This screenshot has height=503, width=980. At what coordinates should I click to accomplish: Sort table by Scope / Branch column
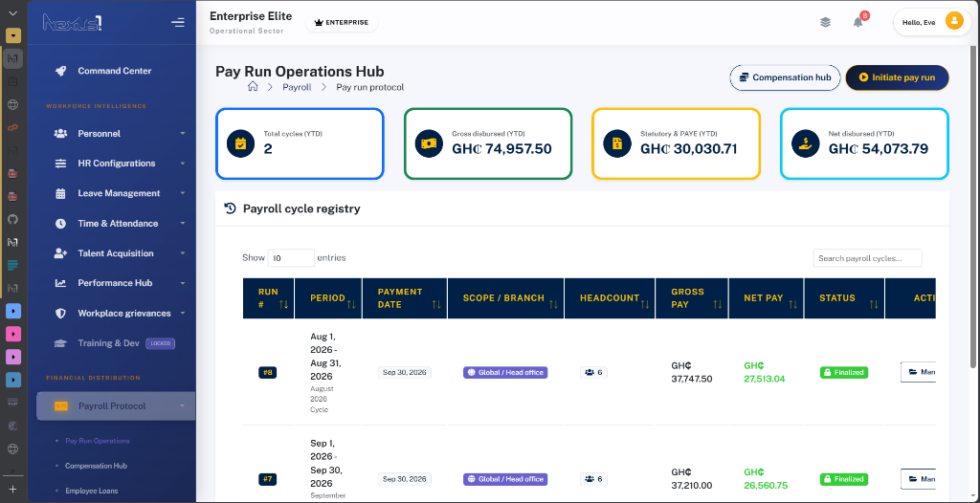pyautogui.click(x=505, y=298)
